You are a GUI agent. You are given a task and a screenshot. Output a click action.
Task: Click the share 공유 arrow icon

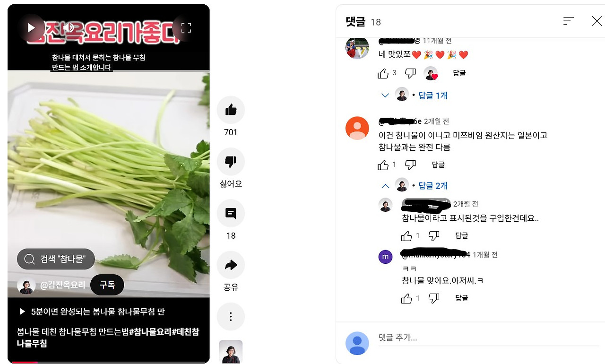coord(231,265)
